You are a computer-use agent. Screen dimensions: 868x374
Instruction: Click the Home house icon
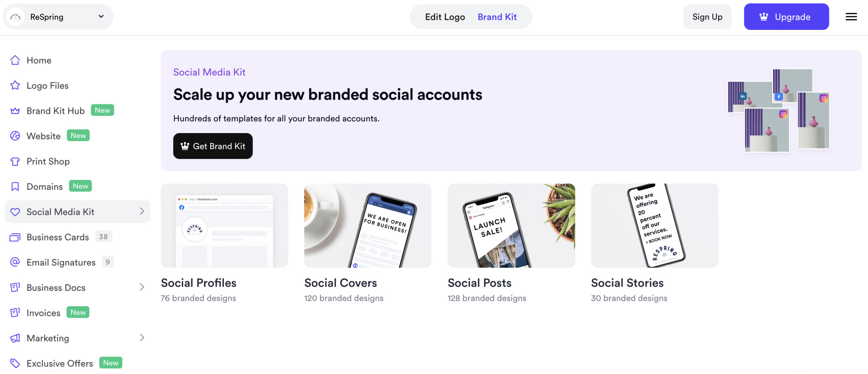point(15,60)
